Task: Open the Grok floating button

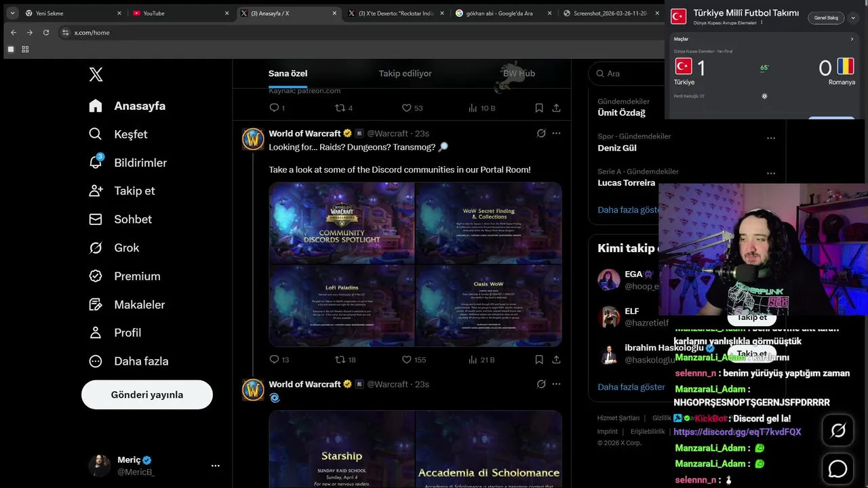Action: coord(838,430)
